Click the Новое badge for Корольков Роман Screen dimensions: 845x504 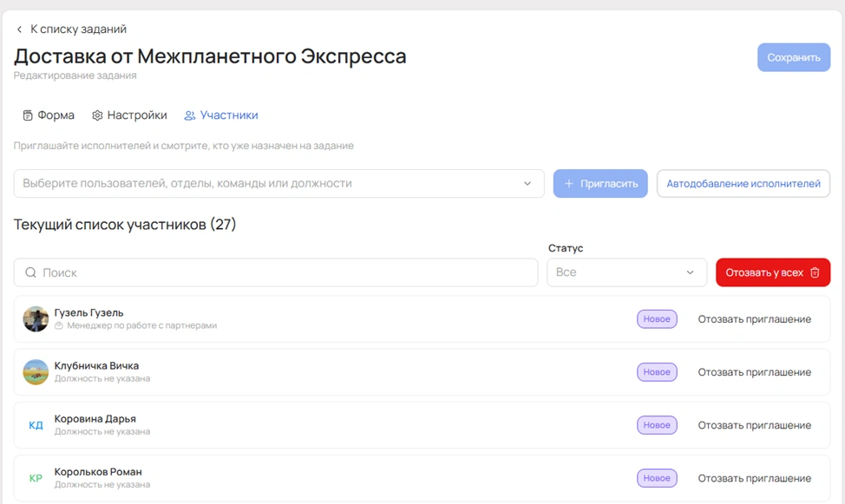[x=657, y=478]
